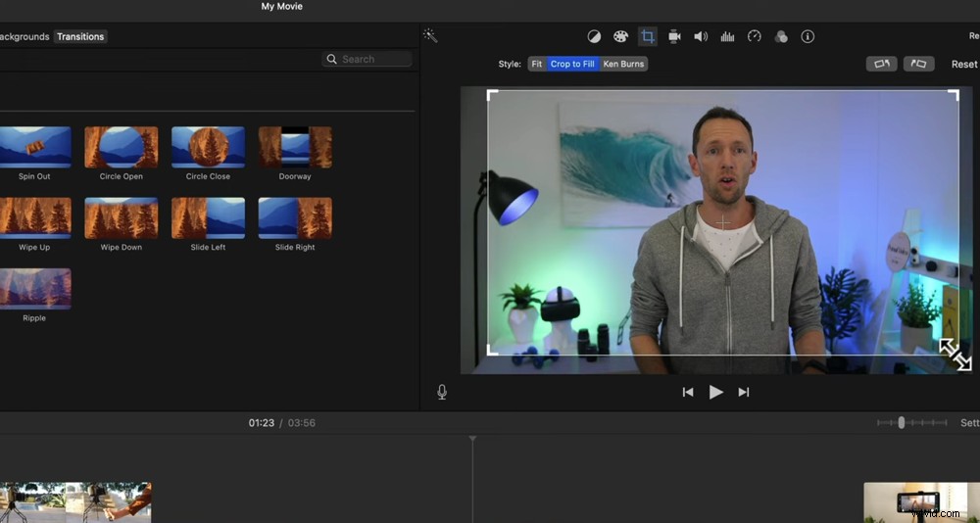Click the top-left crop corner handle

click(492, 94)
